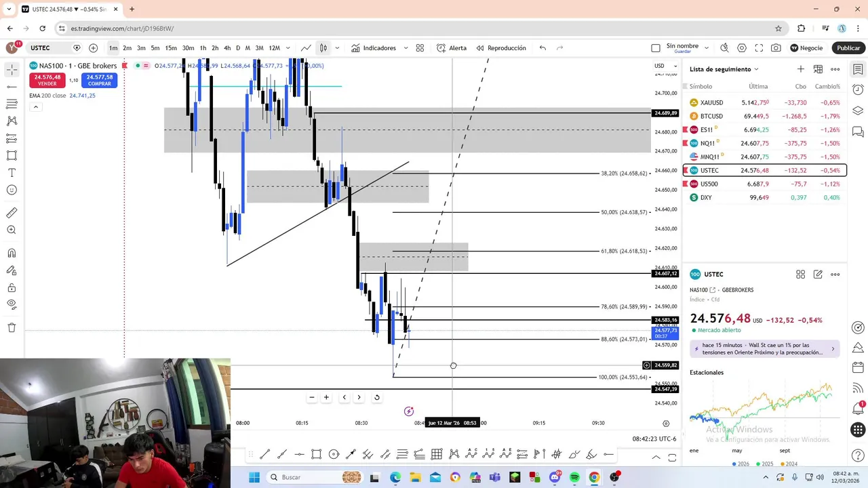Take a chart snapshot with camera icon
868x488 pixels.
point(776,48)
